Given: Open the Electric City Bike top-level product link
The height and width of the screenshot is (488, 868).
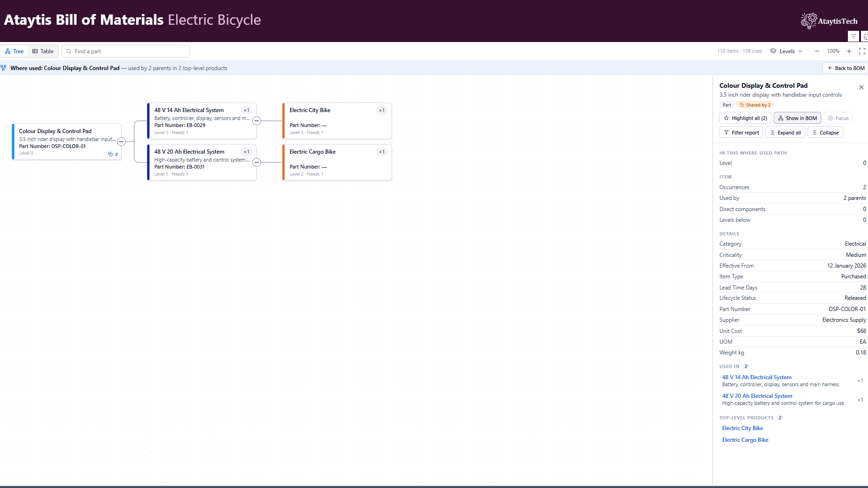Looking at the screenshot, I should point(743,428).
